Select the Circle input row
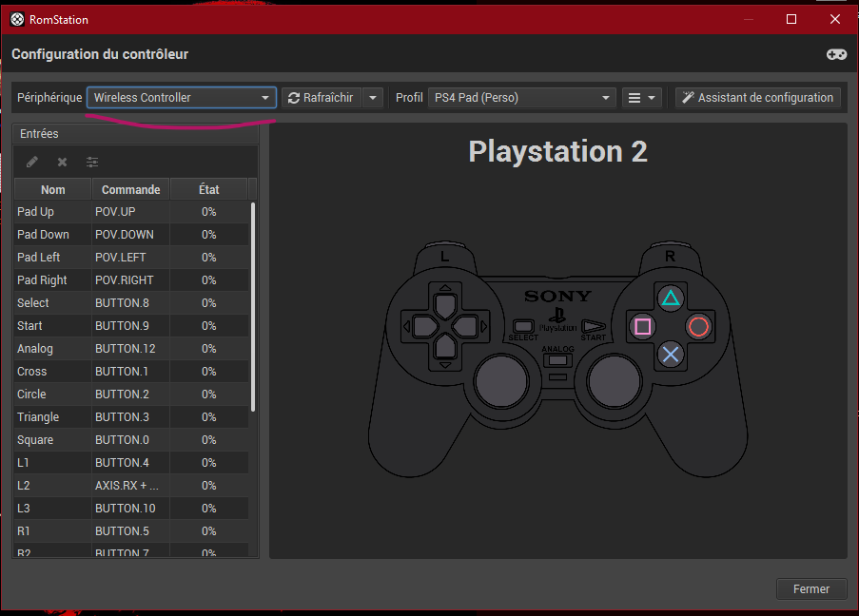The height and width of the screenshot is (616, 859). 131,395
